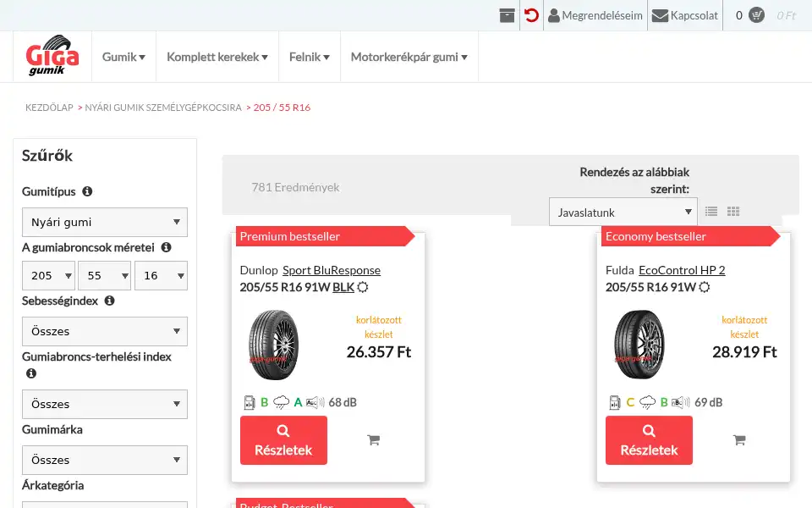Screen dimensions: 812x508
Task: Click the BLK link on Dunlop tyre
Action: (x=343, y=287)
